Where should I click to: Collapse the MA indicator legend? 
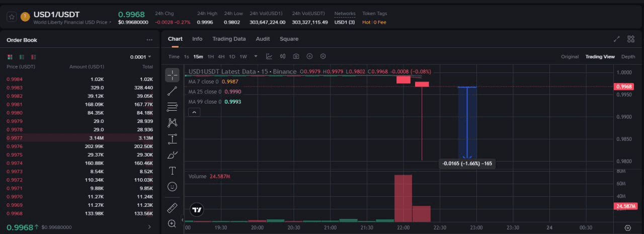tap(194, 113)
